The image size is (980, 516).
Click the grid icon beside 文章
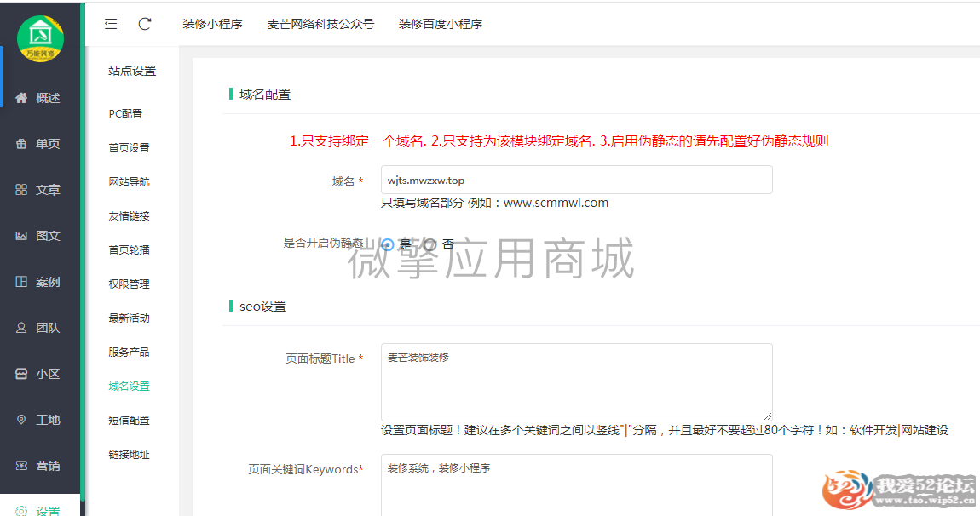(x=21, y=189)
